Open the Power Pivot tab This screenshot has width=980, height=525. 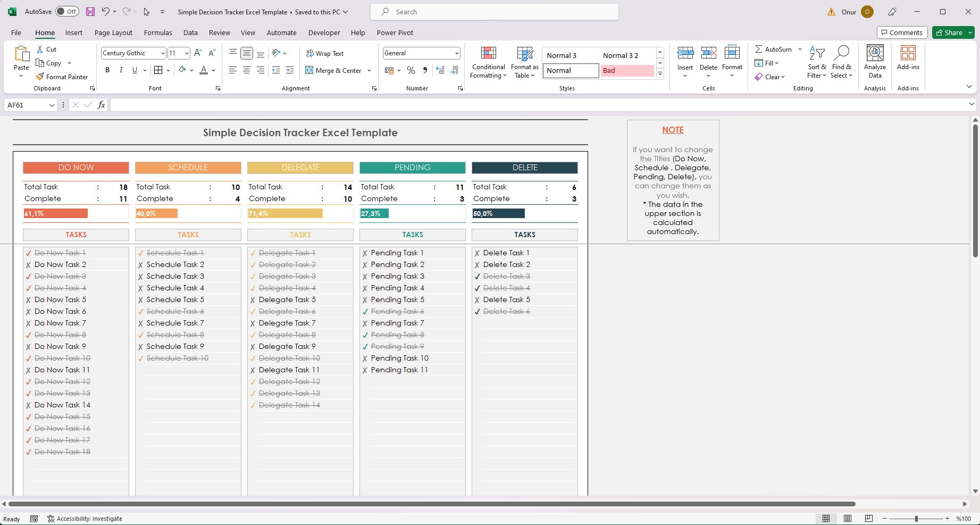[395, 32]
